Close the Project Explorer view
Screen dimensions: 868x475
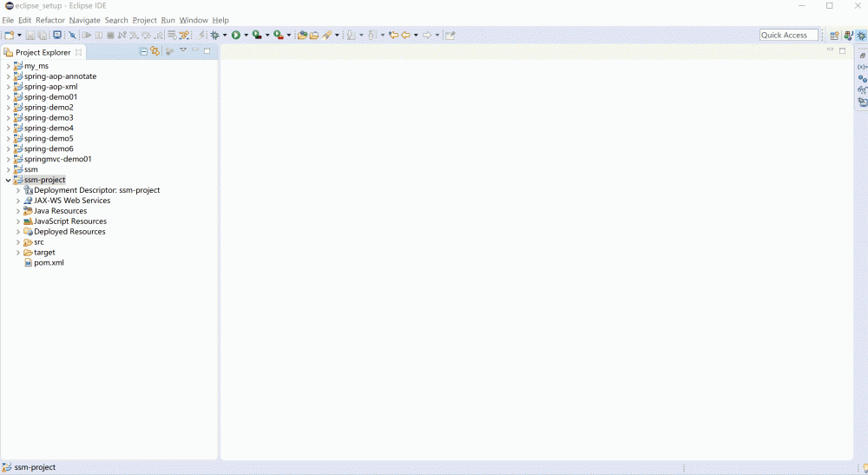click(x=79, y=52)
